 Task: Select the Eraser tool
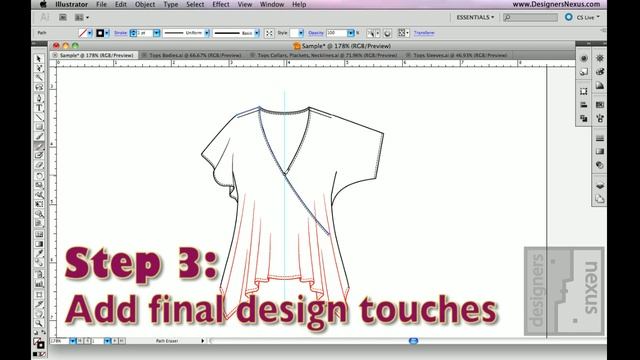tap(39, 165)
